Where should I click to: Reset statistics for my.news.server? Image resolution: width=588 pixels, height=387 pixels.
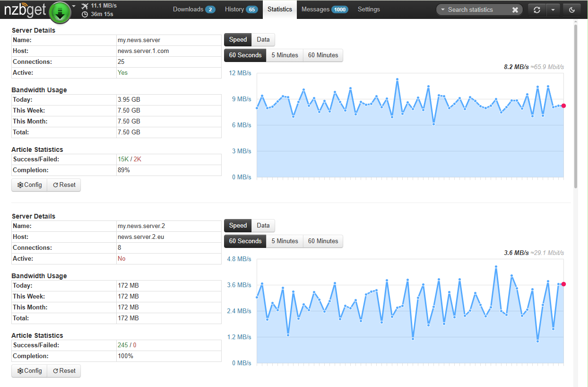[64, 185]
